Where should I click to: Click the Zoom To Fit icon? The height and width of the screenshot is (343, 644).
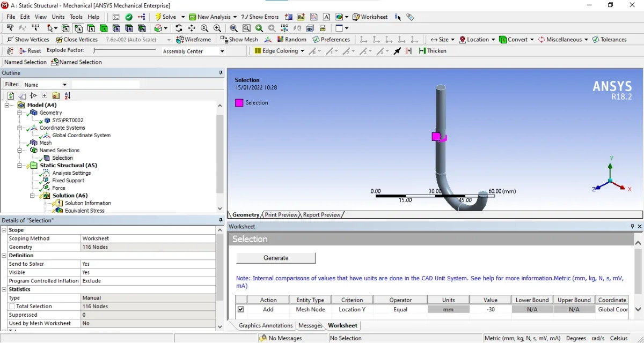click(234, 28)
